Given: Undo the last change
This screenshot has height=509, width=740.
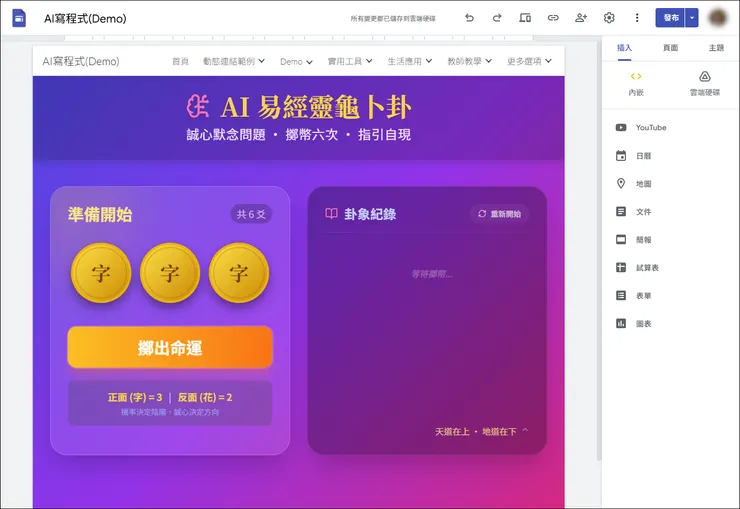Looking at the screenshot, I should tap(469, 18).
